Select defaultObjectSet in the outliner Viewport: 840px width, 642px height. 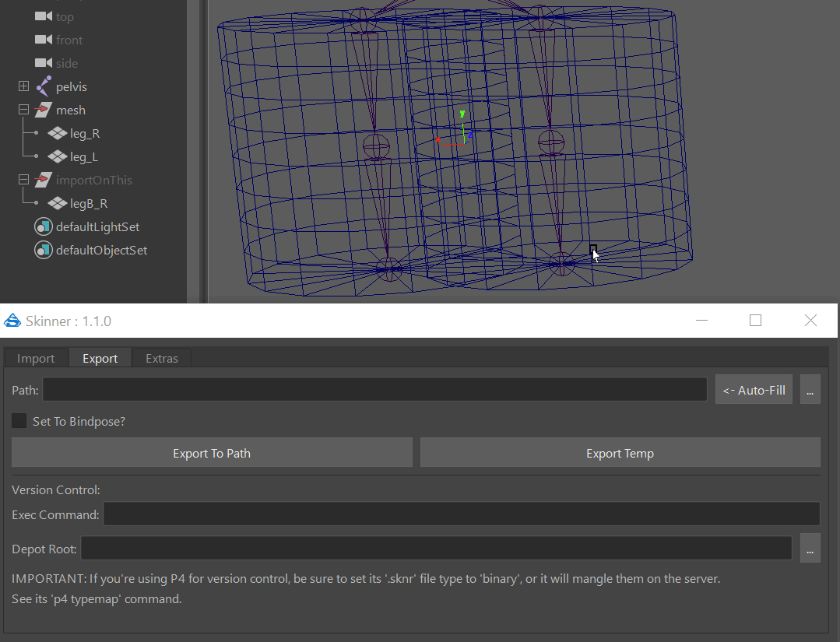pyautogui.click(x=101, y=251)
